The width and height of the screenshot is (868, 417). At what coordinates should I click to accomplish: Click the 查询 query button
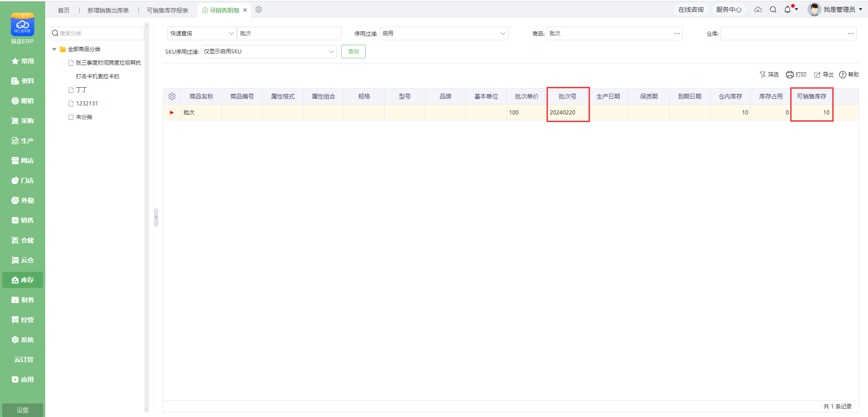pyautogui.click(x=354, y=52)
